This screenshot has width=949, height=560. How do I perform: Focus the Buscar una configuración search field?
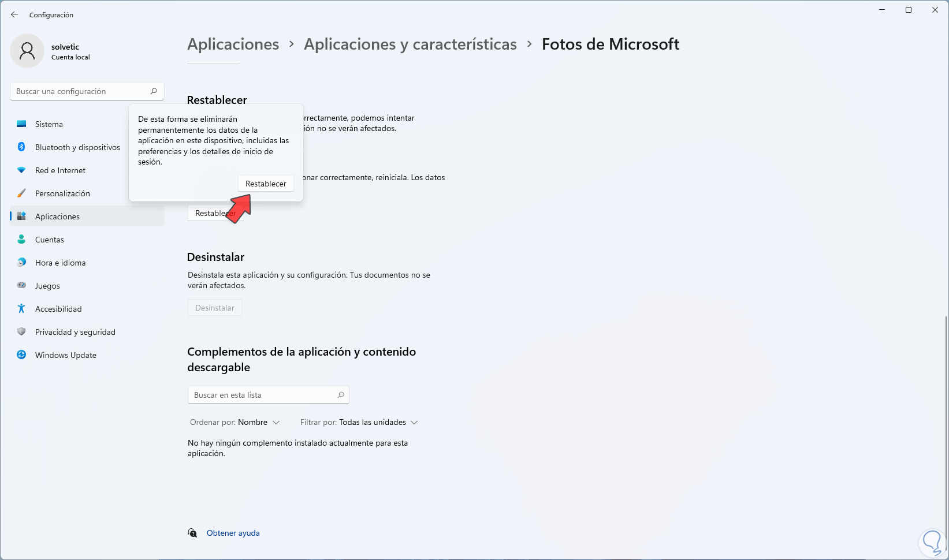pos(87,91)
